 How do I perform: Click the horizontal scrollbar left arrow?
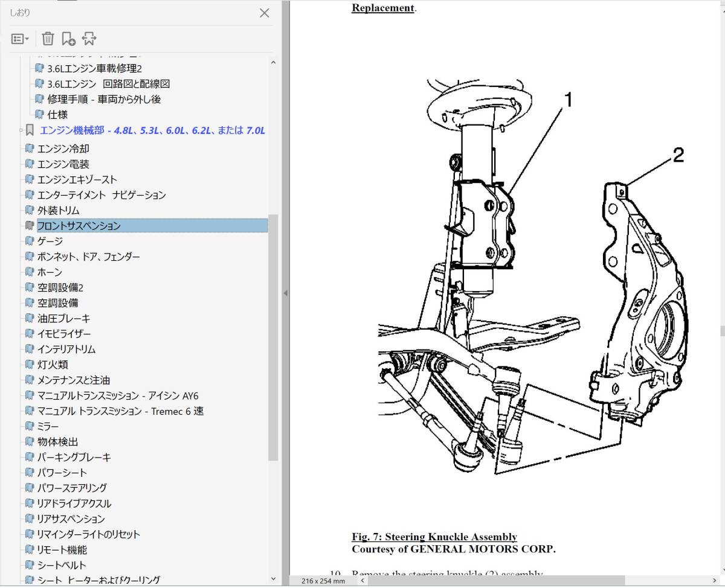pos(362,581)
